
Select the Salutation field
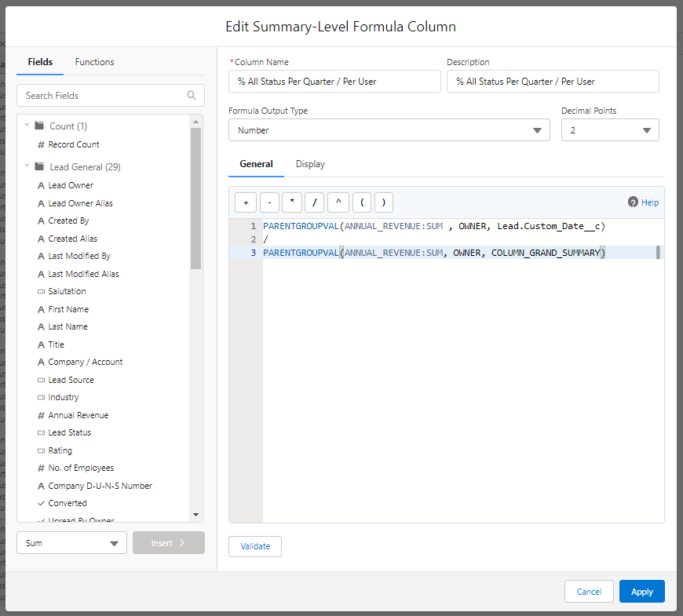(67, 291)
